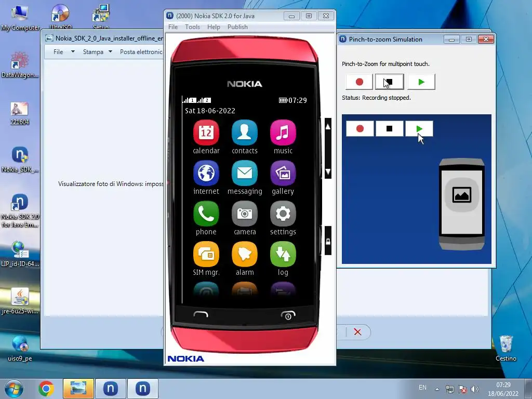Stop recording in Pinch-to-zoom Simulation
The width and height of the screenshot is (532, 399).
pos(390,82)
